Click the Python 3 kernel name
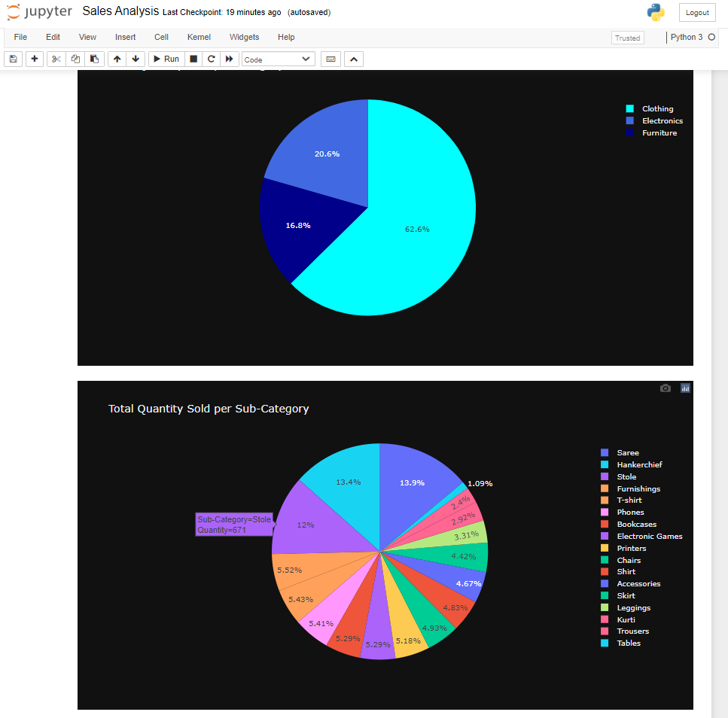728x718 pixels. coord(686,37)
